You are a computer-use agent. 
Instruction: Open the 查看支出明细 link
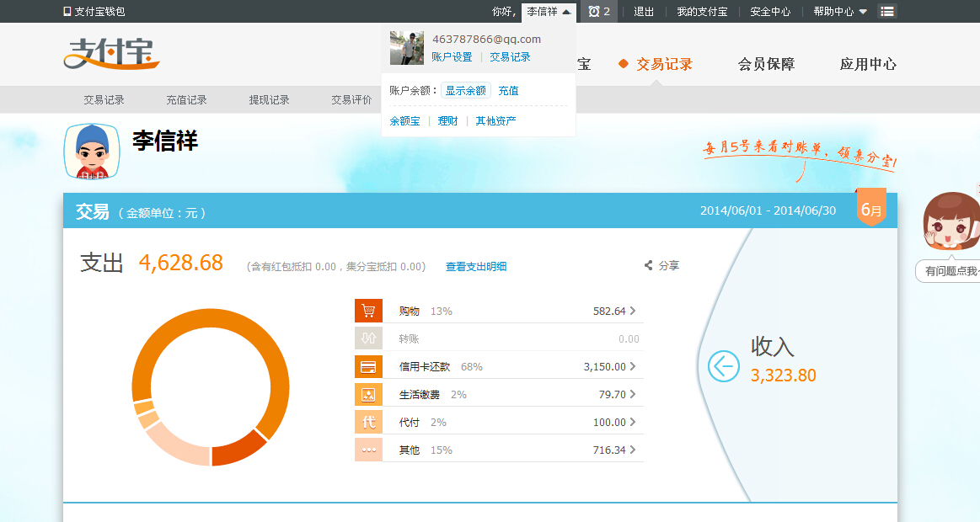476,266
